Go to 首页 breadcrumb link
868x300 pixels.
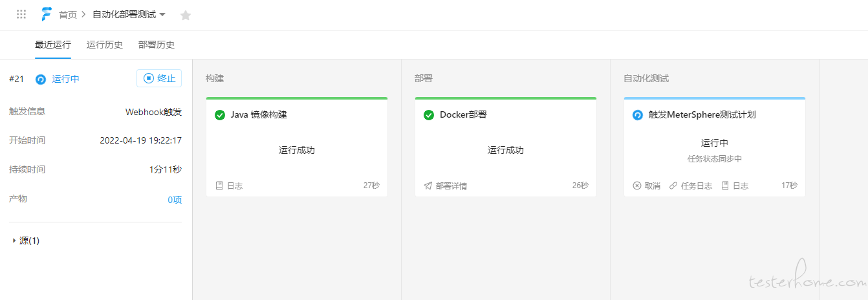(x=68, y=14)
